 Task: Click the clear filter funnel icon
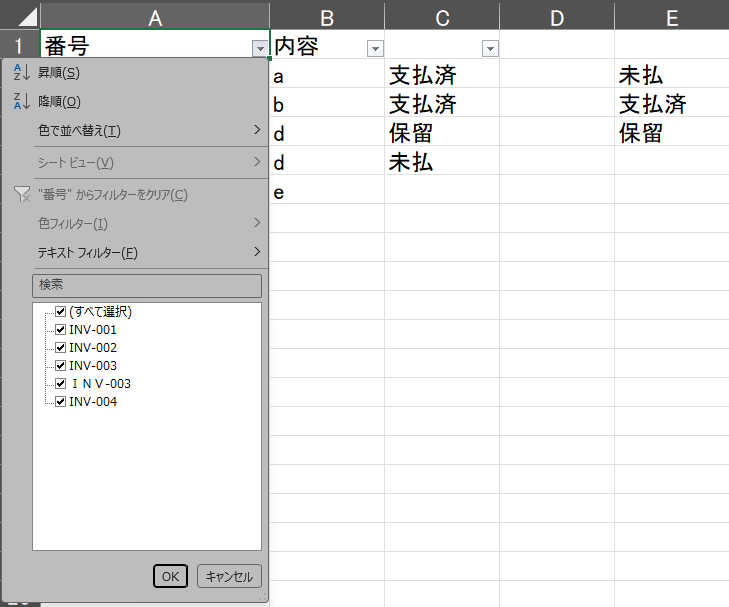[x=22, y=194]
